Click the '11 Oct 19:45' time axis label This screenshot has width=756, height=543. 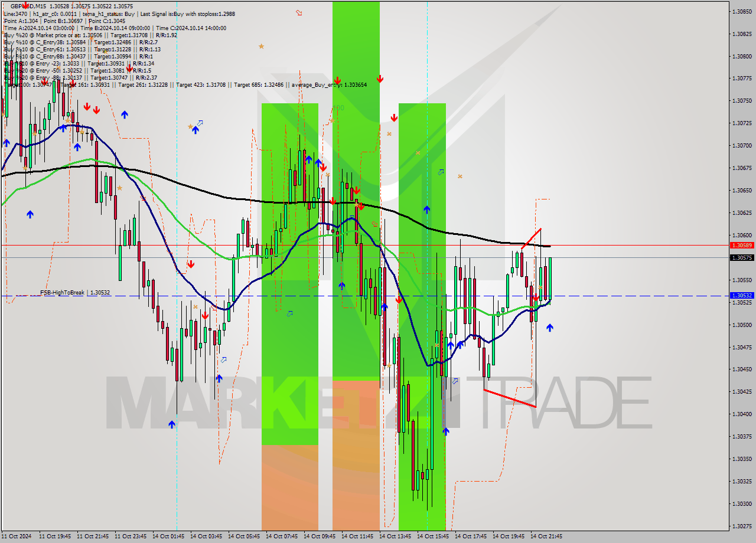click(55, 537)
